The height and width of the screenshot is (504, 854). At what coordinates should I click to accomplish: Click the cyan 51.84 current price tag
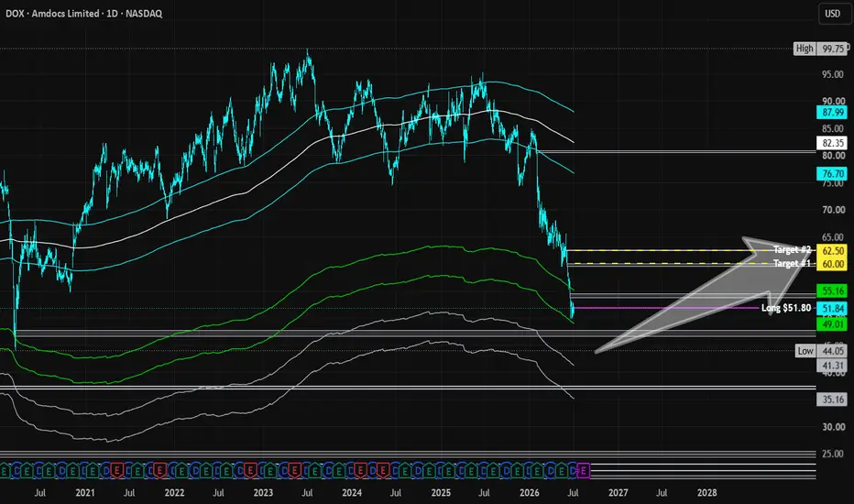pyautogui.click(x=832, y=309)
